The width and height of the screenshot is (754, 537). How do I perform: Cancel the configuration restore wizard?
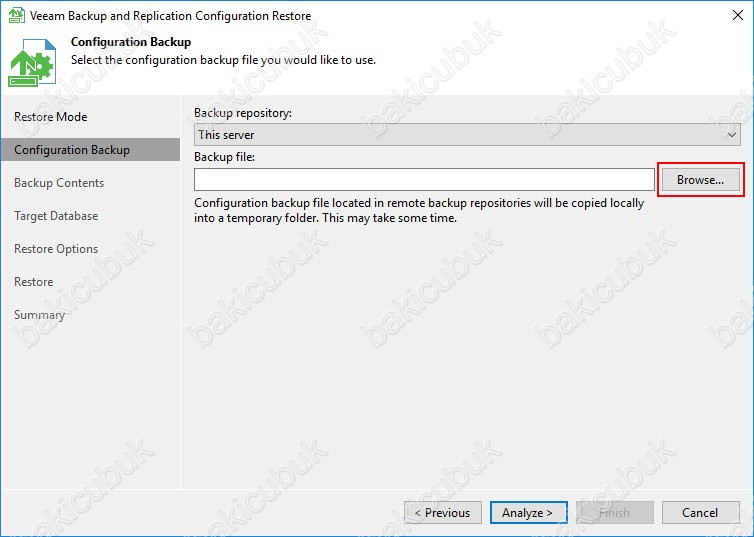coord(701,513)
